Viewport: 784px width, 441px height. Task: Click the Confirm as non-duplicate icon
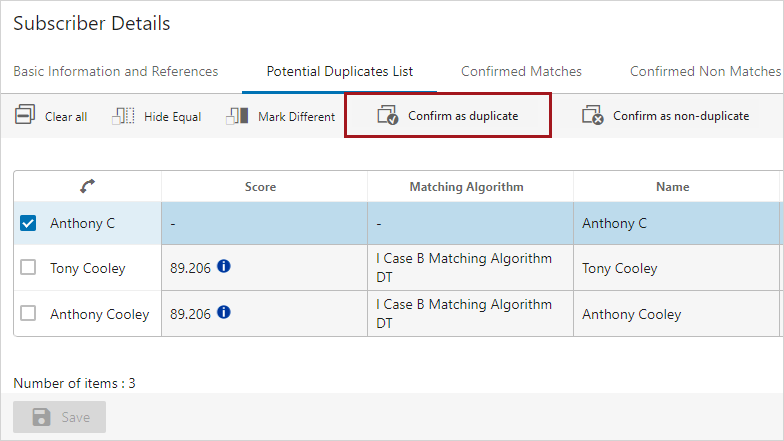(x=593, y=116)
